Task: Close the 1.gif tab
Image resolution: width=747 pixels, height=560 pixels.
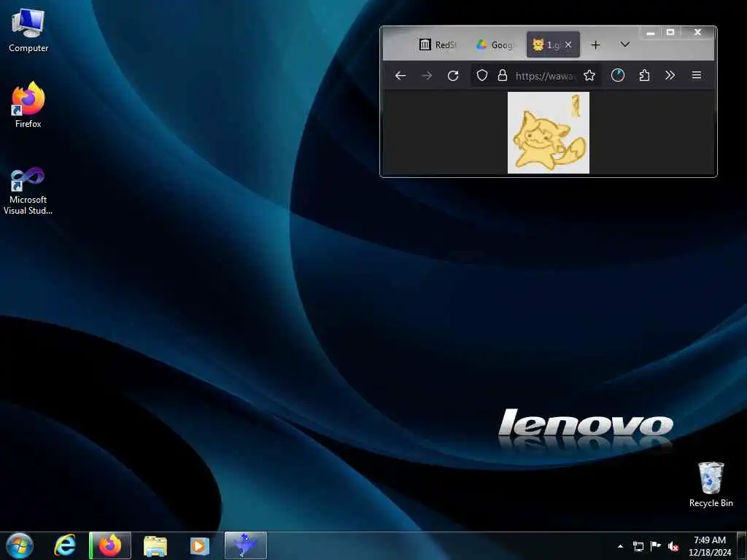Action: pyautogui.click(x=568, y=44)
